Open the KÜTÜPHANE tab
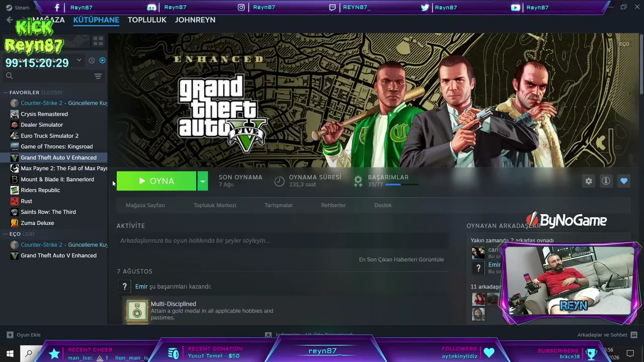Image resolution: width=644 pixels, height=362 pixels. [96, 20]
